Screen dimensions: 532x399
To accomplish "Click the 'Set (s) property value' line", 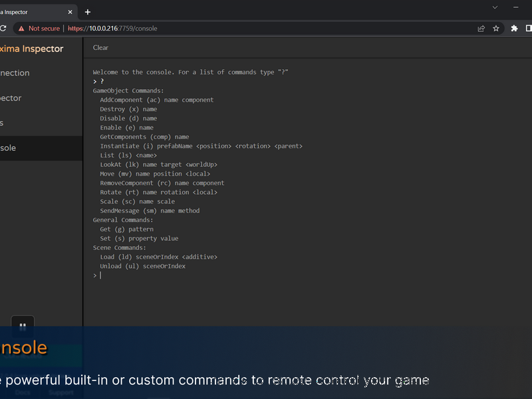I will point(139,239).
